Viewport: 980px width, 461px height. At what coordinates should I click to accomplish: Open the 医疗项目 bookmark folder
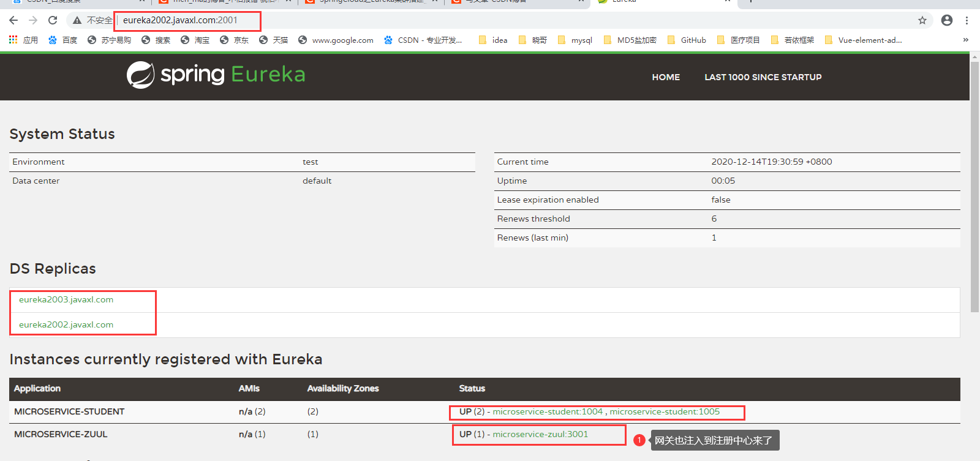pyautogui.click(x=738, y=40)
